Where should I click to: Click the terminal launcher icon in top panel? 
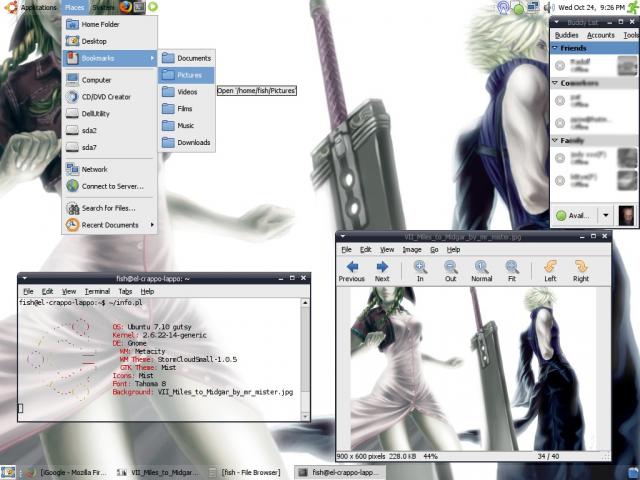[x=139, y=7]
